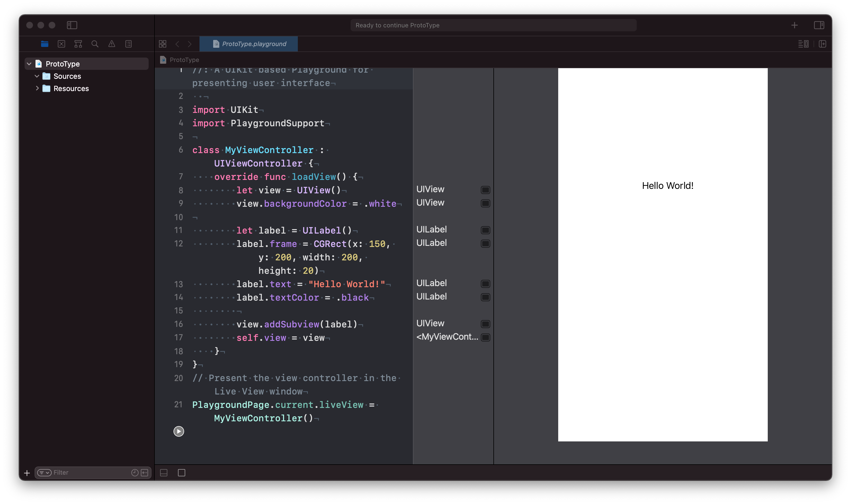Collapse the Sources folder chevron
The width and height of the screenshot is (851, 504).
tap(37, 76)
